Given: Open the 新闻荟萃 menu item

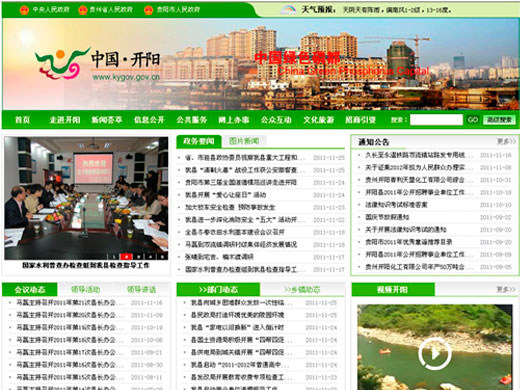Looking at the screenshot, I should coord(107,120).
